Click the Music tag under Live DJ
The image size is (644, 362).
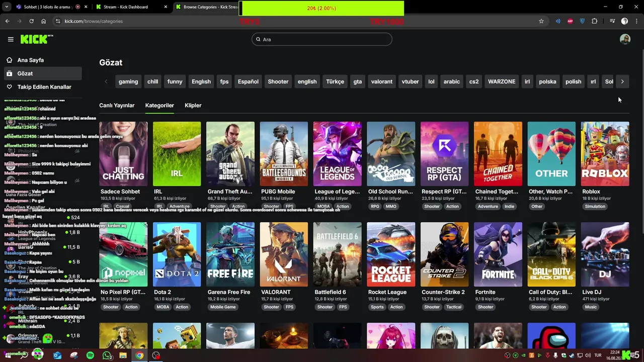(x=591, y=307)
